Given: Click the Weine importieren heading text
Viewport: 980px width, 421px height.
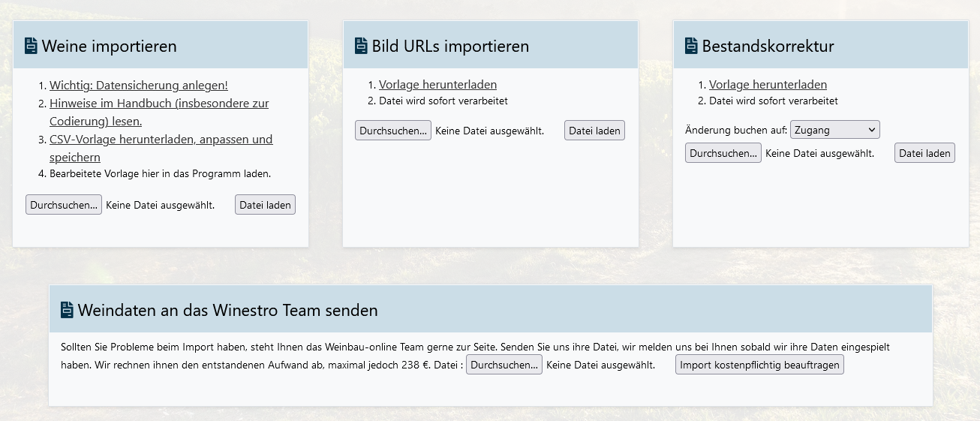Looking at the screenshot, I should [110, 47].
